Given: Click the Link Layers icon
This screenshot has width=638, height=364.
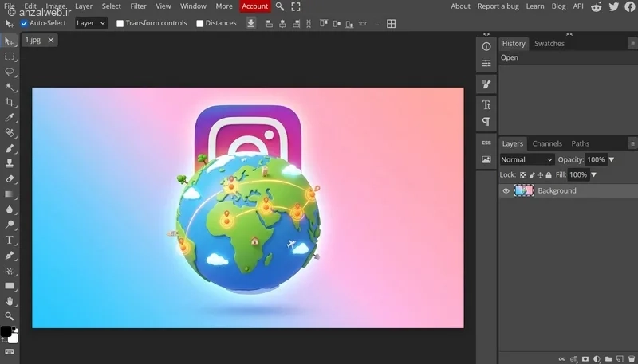Looking at the screenshot, I should pos(562,359).
